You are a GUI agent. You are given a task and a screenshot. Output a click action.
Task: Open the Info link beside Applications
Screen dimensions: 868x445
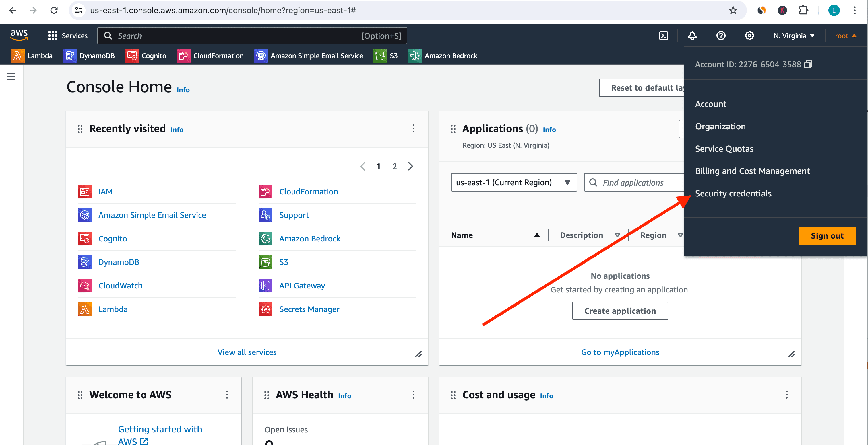pyautogui.click(x=549, y=130)
